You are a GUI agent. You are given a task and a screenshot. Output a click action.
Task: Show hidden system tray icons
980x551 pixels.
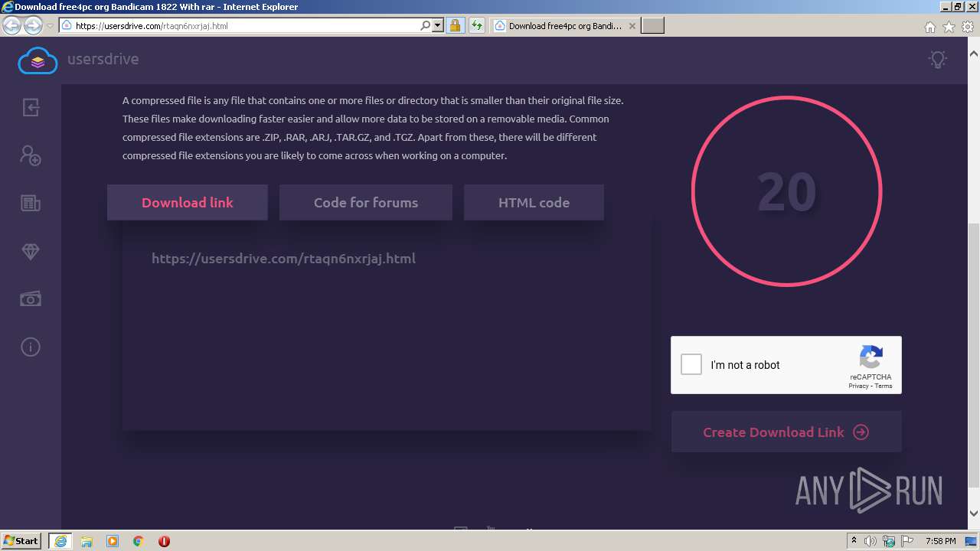click(854, 541)
